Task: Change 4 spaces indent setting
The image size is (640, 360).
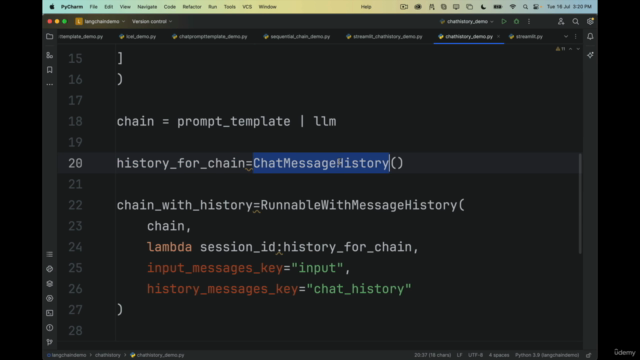Action: pyautogui.click(x=499, y=355)
